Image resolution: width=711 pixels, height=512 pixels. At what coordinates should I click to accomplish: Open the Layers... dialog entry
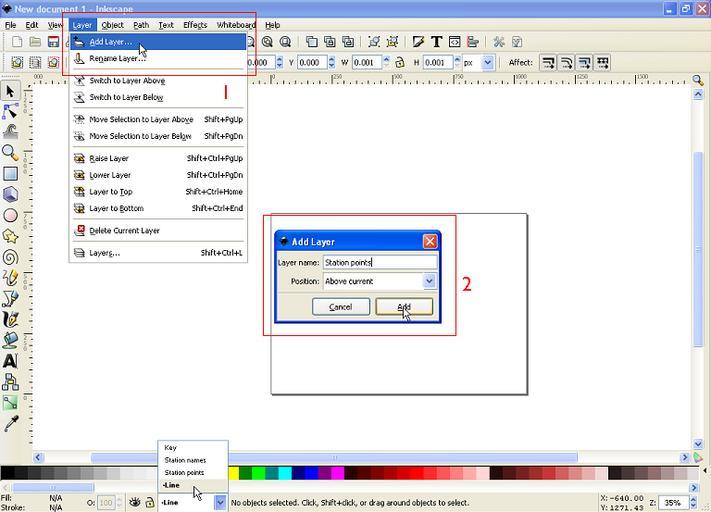coord(157,253)
